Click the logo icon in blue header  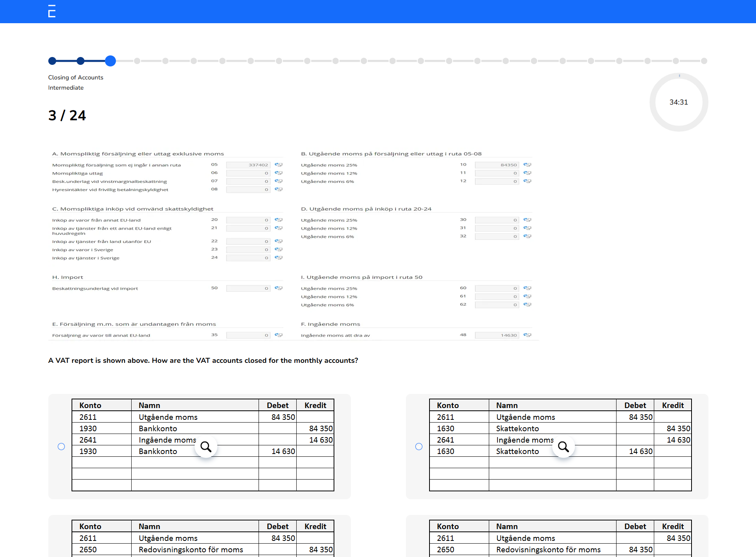pos(51,11)
